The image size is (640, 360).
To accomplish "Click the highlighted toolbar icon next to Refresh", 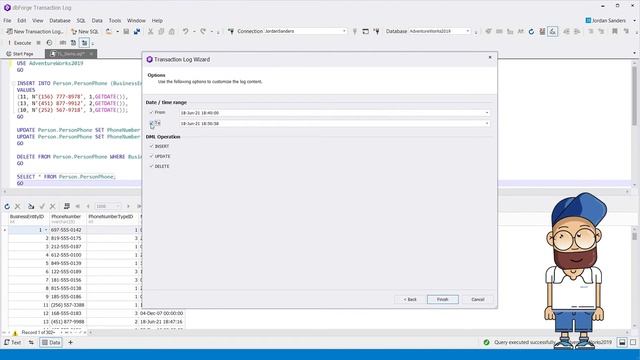I will point(553,31).
